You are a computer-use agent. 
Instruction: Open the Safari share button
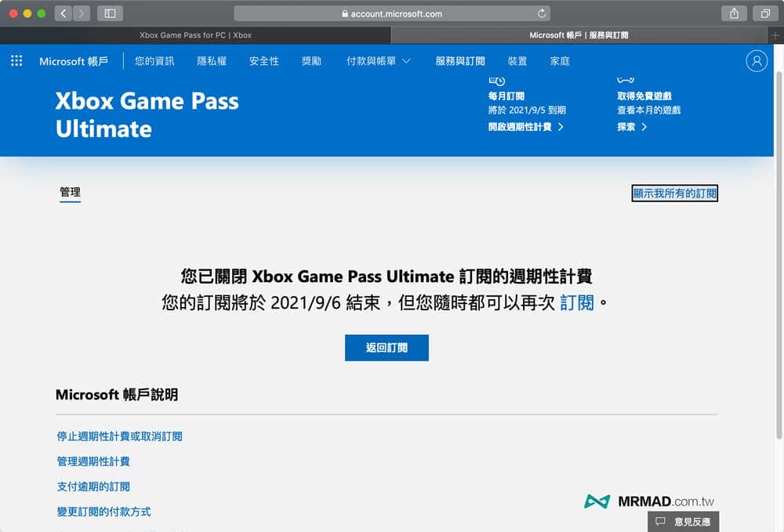734,13
